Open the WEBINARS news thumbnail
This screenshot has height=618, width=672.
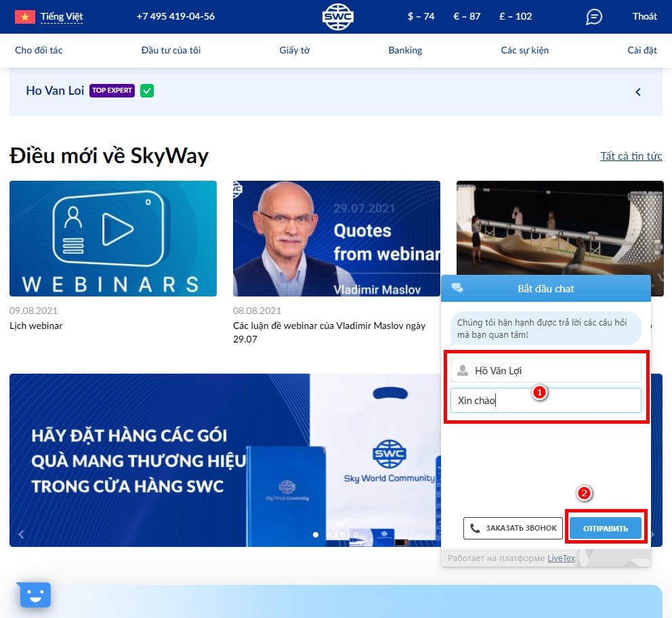(113, 238)
